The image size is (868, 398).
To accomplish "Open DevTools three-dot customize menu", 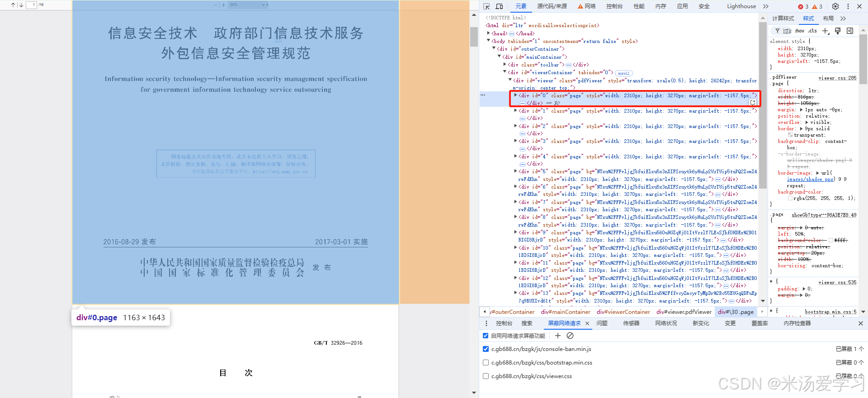I will 848,6.
